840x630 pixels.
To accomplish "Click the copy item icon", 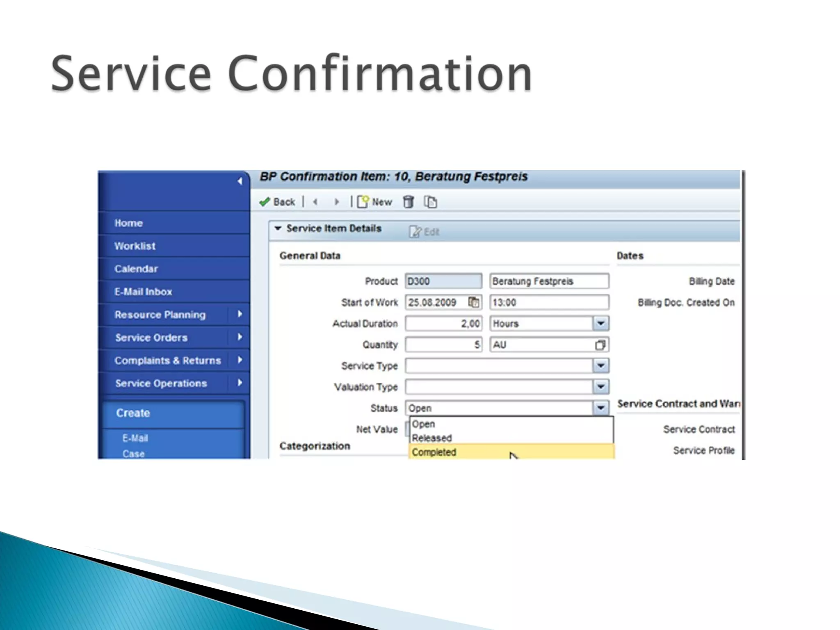I will 430,202.
